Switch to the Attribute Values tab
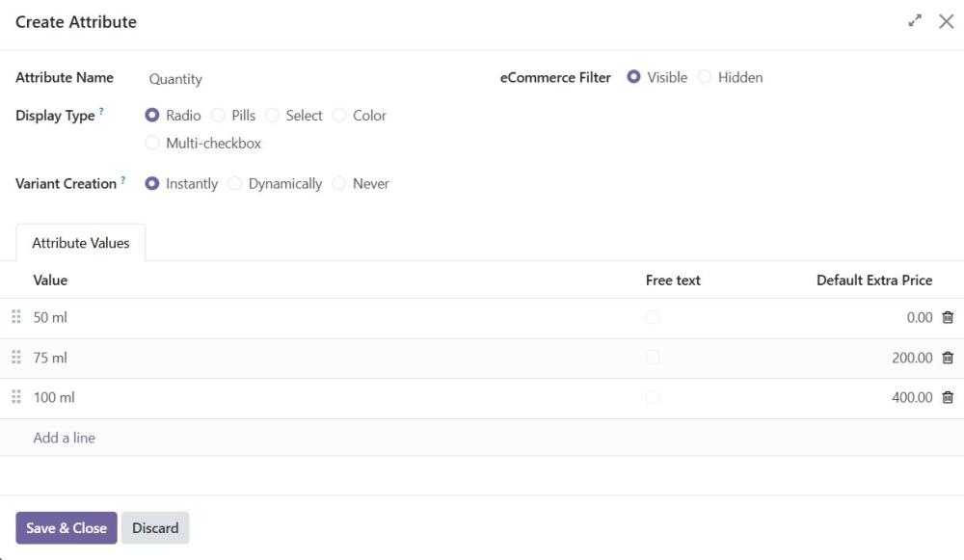Image resolution: width=964 pixels, height=560 pixels. click(80, 242)
